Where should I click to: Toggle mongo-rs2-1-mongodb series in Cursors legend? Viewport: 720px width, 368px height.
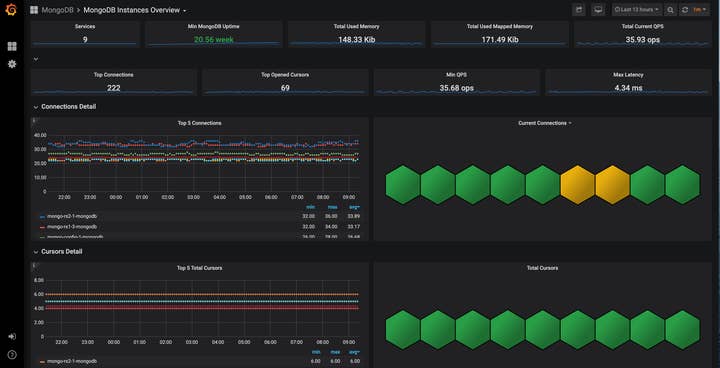72,361
